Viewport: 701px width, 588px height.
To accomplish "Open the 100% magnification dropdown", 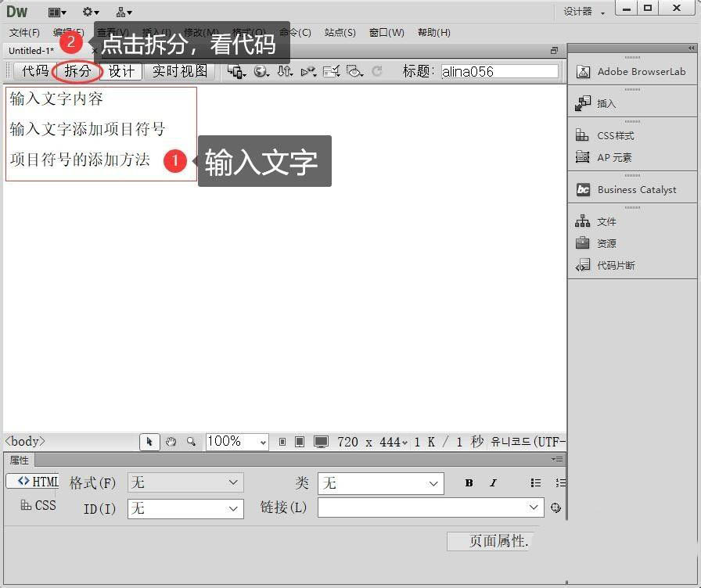I will [235, 442].
